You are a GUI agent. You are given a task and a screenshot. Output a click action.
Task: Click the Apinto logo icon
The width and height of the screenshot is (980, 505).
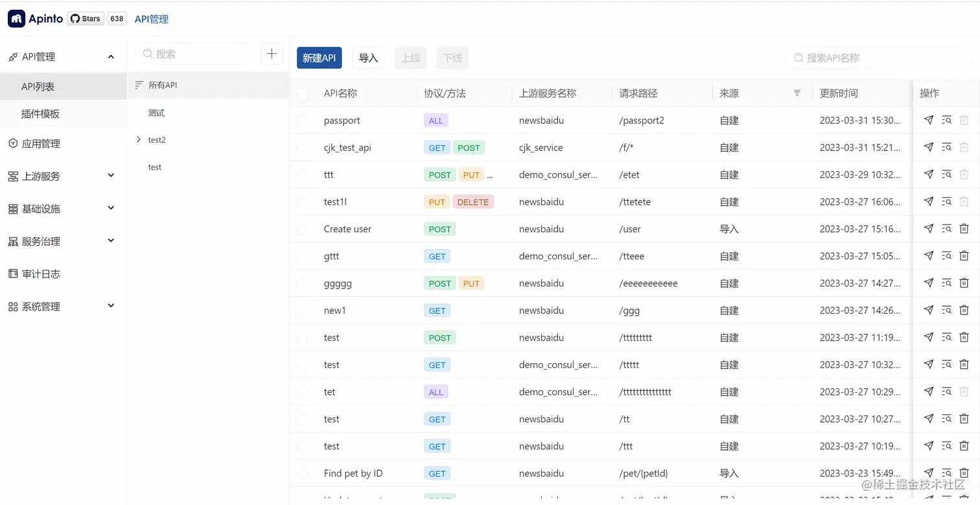coord(16,18)
